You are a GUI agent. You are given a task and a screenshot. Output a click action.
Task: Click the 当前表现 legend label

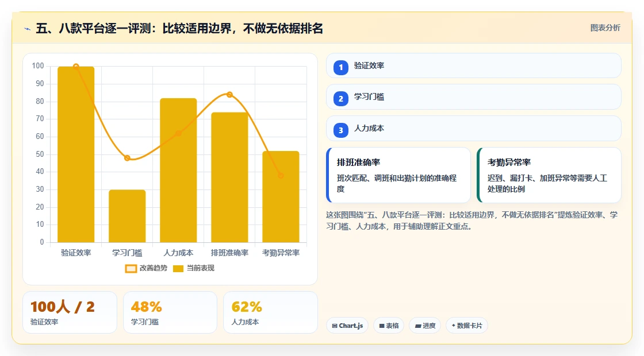click(x=201, y=268)
